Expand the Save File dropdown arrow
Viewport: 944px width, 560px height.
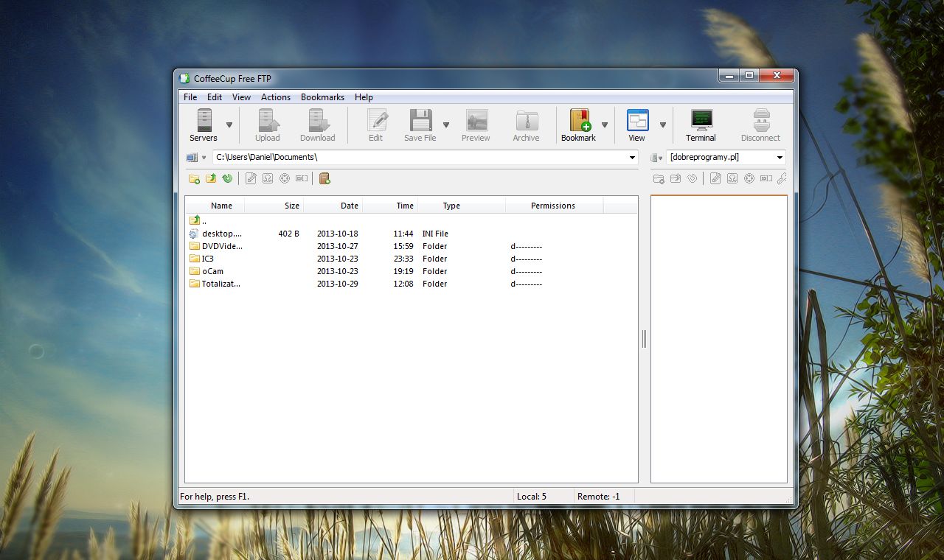coord(446,125)
